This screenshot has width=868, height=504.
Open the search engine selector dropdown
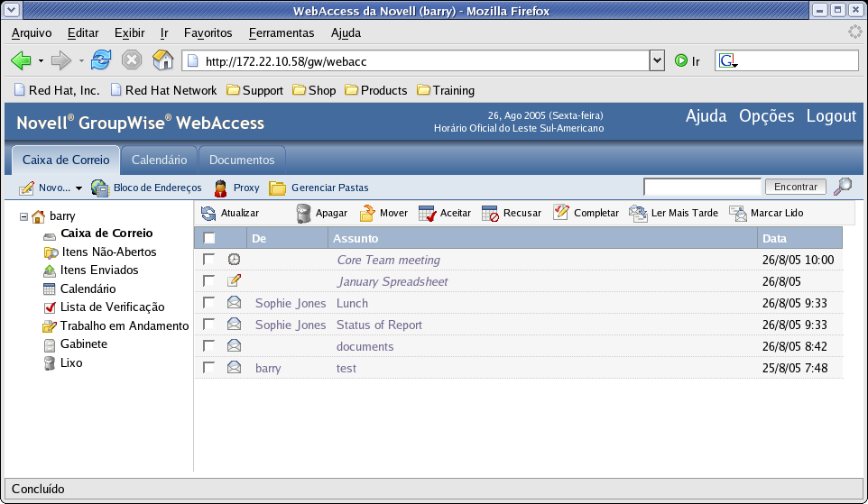[x=728, y=60]
